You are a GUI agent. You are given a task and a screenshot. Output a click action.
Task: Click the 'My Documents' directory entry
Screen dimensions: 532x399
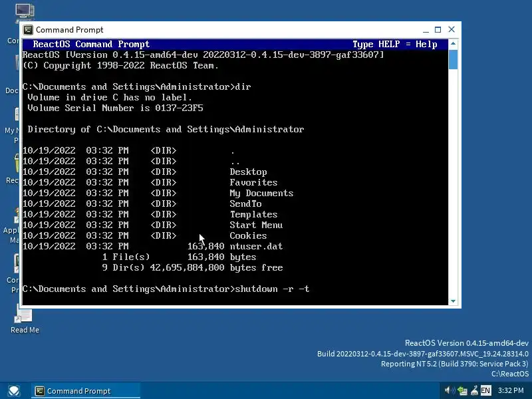tap(261, 193)
